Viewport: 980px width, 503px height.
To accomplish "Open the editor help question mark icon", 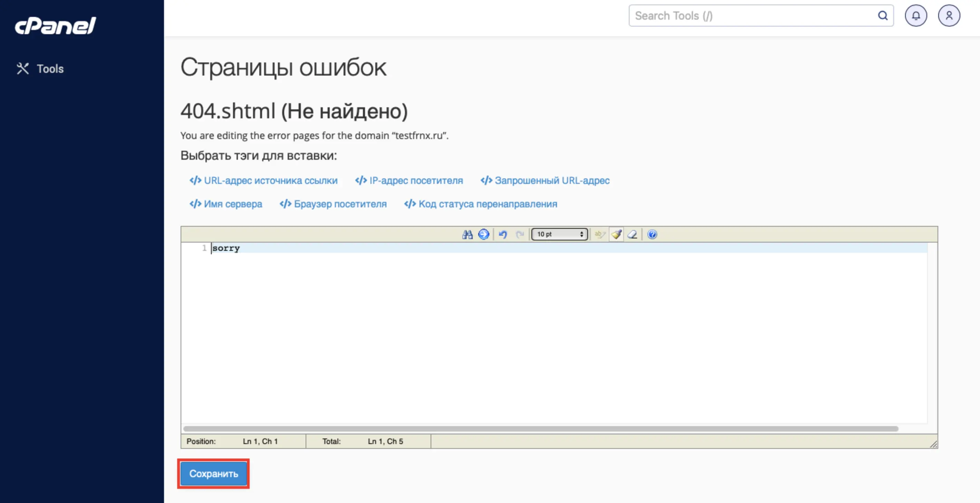I will [652, 234].
